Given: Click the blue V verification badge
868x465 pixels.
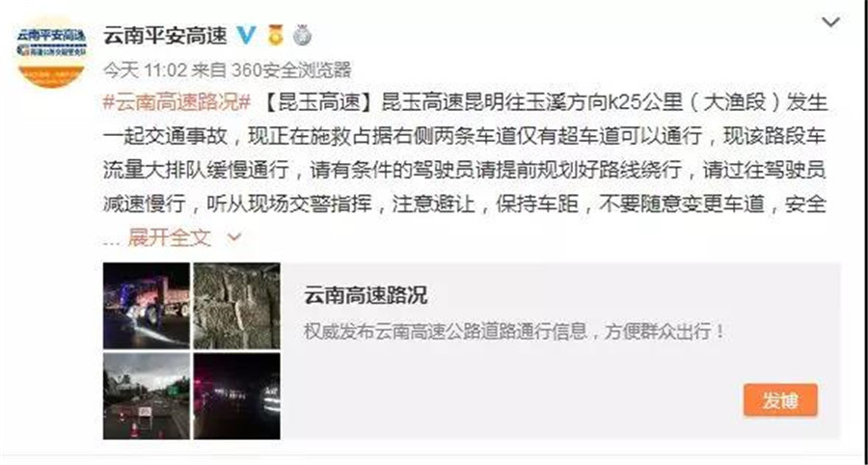Looking at the screenshot, I should [x=246, y=36].
